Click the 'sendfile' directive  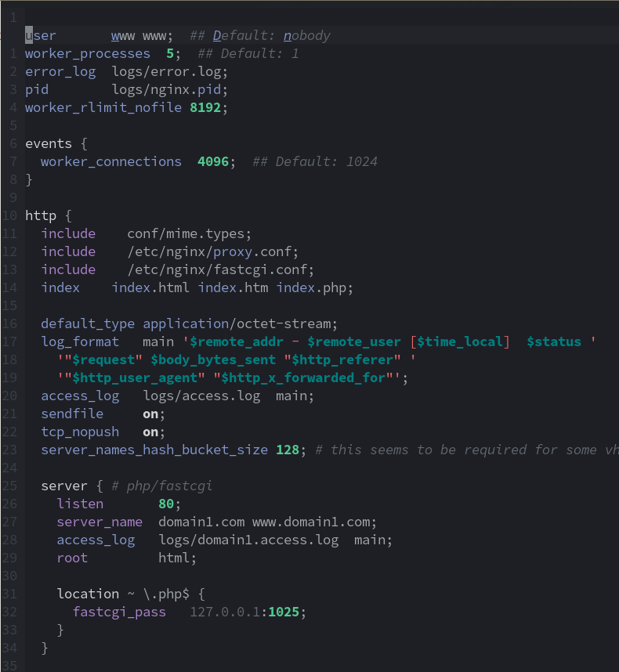[72, 414]
